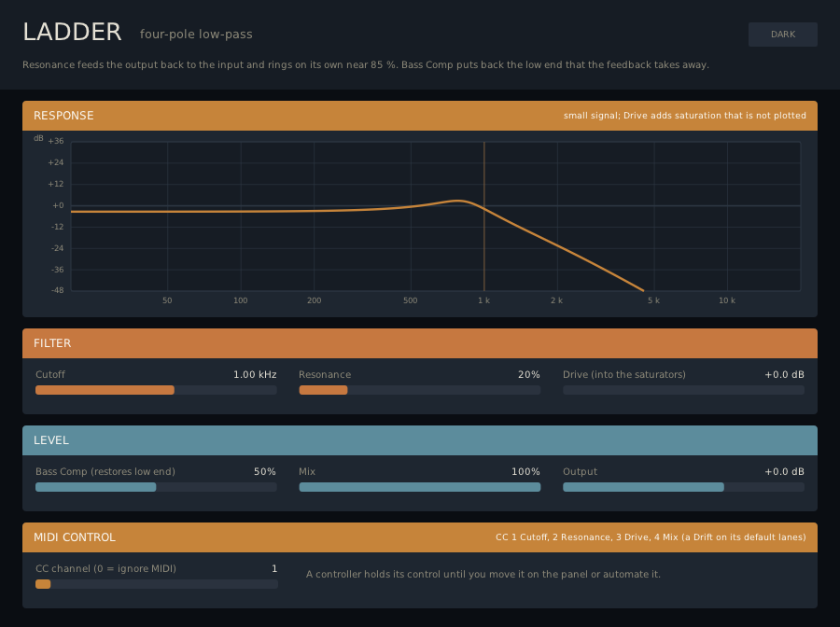This screenshot has height=627, width=840.
Task: Click the '-48' dB axis label
Action: point(57,290)
